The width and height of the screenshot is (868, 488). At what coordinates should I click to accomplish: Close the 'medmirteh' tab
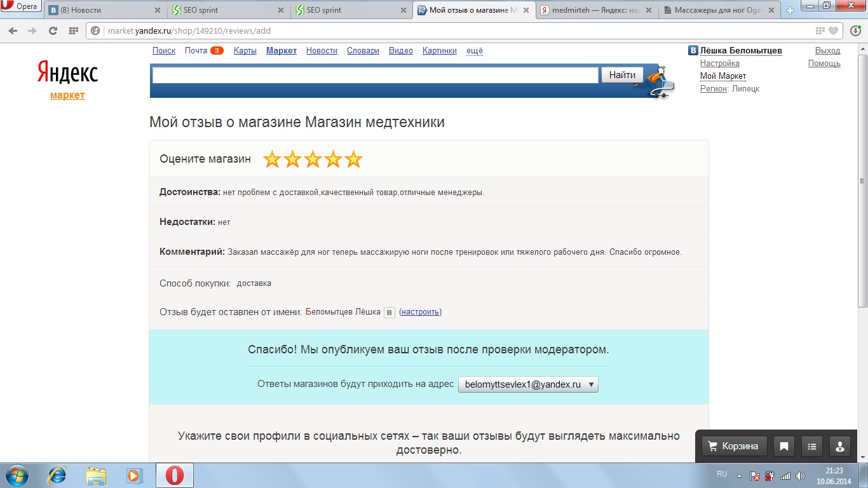[649, 10]
